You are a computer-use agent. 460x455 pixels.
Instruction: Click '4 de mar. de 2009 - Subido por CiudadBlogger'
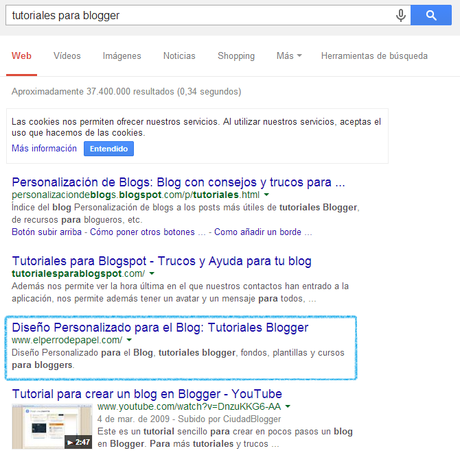(189, 419)
